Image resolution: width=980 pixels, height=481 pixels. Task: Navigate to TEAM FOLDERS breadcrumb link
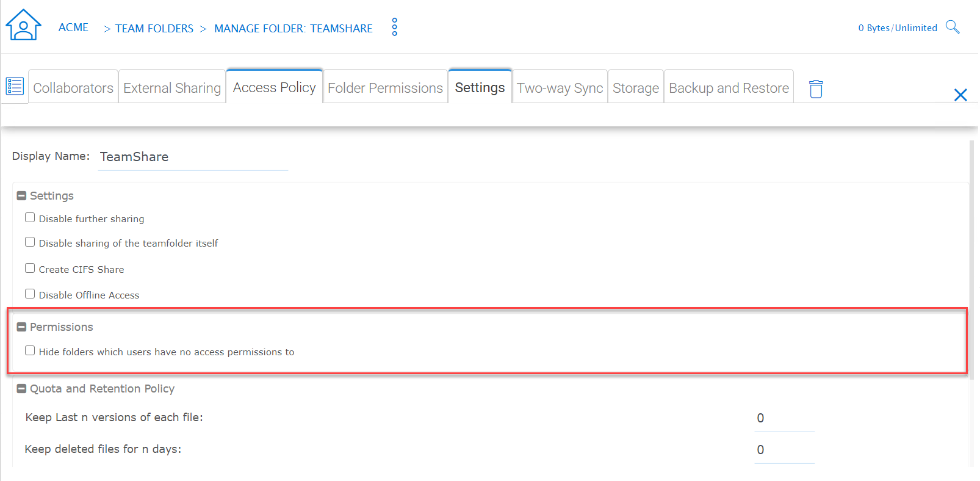pyautogui.click(x=154, y=28)
